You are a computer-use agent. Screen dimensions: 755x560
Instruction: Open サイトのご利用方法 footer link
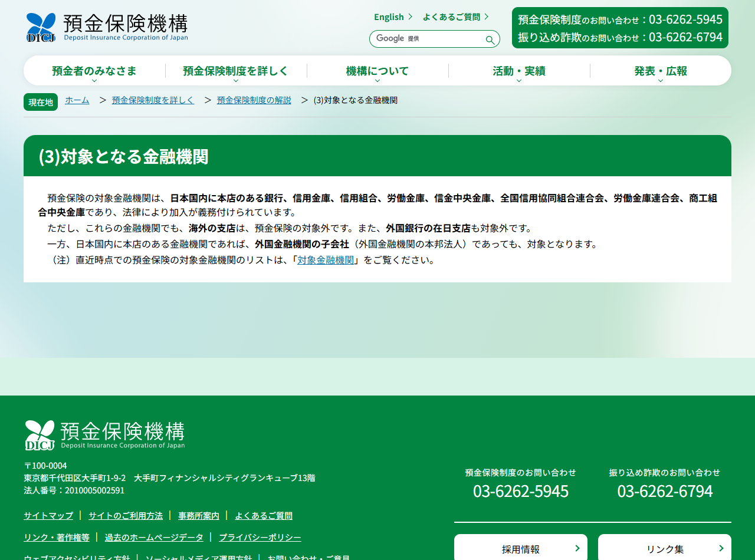coord(126,516)
